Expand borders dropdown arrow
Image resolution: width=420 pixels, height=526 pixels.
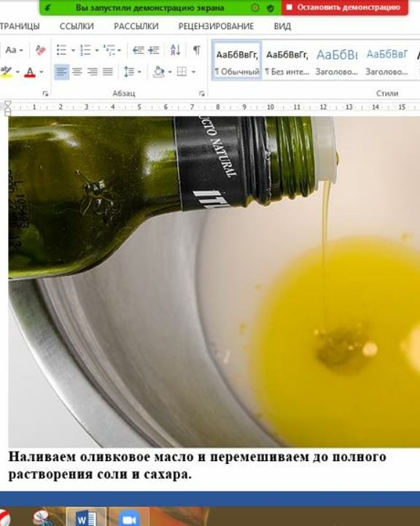coord(193,71)
